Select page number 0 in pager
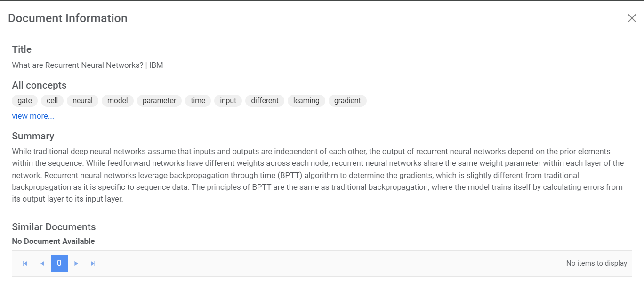This screenshot has height=291, width=644. click(59, 263)
